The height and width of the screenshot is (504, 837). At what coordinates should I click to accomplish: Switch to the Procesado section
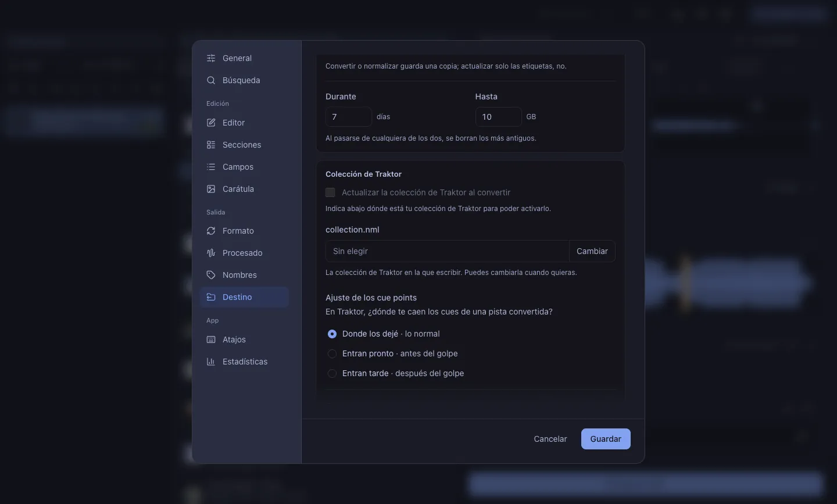pyautogui.click(x=244, y=253)
